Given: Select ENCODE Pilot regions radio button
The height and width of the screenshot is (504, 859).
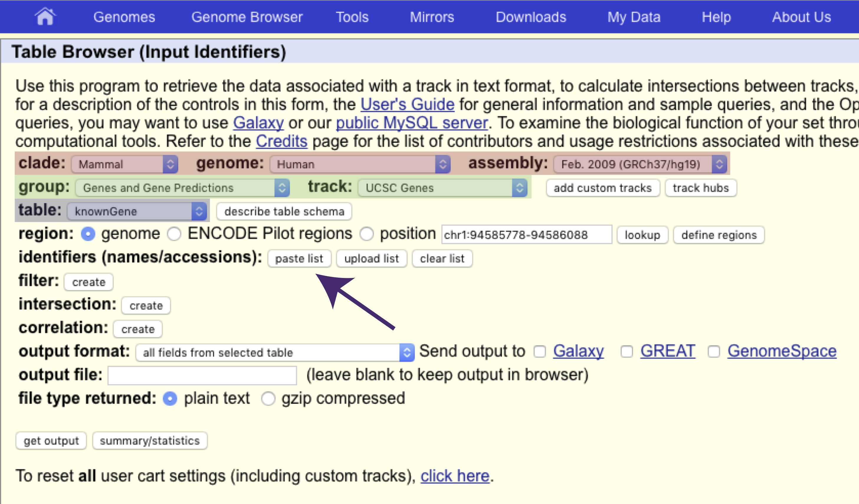Looking at the screenshot, I should 174,234.
